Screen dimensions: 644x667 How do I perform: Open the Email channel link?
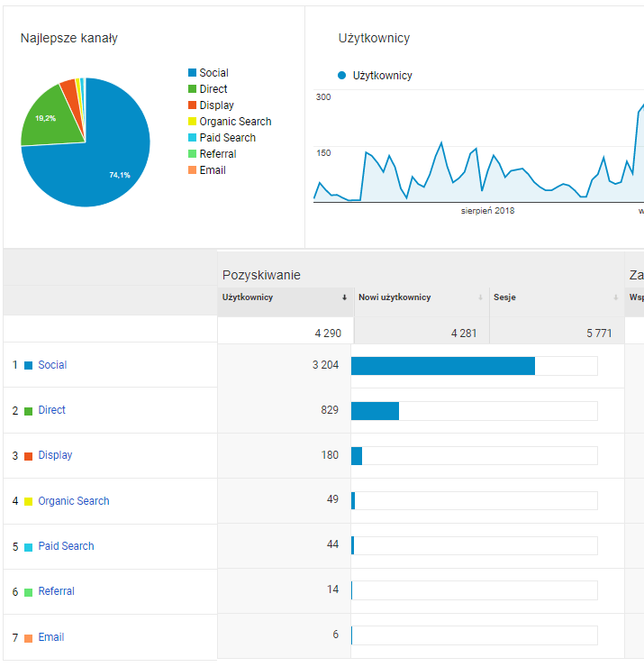[x=50, y=637]
